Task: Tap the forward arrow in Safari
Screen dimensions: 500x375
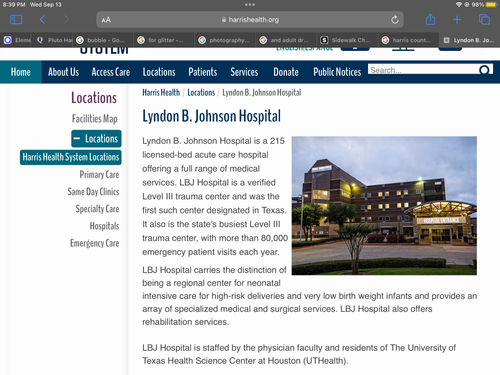Action: (66, 20)
